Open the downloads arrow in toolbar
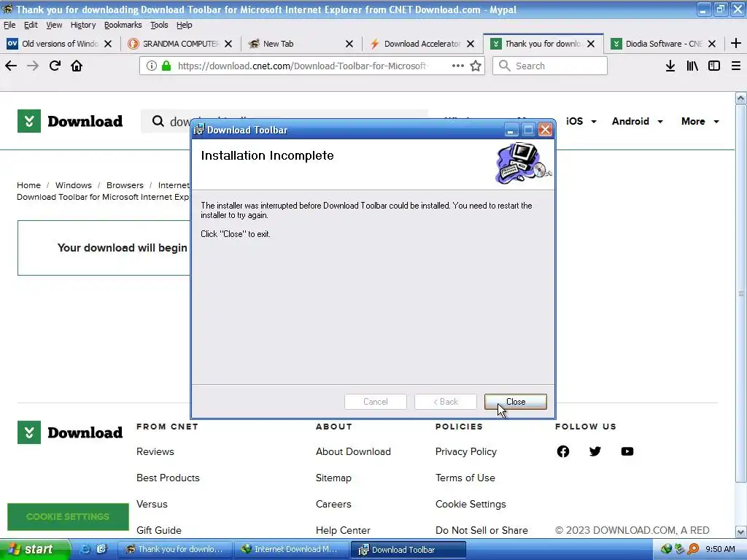Image resolution: width=747 pixels, height=560 pixels. [x=670, y=66]
